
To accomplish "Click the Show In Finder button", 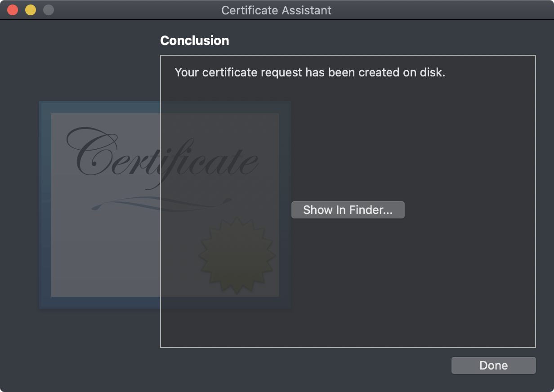I will 348,210.
